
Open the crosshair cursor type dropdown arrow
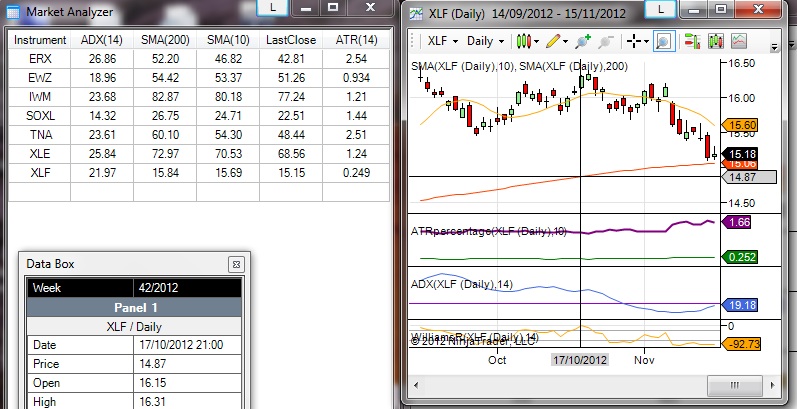(646, 42)
